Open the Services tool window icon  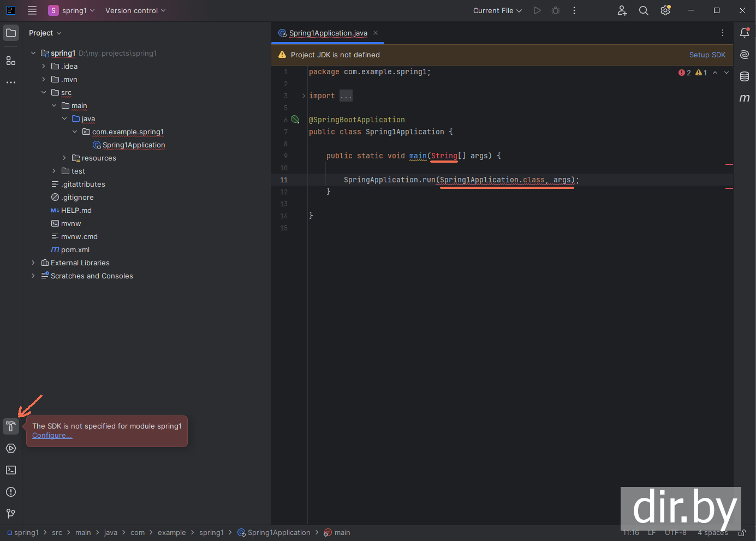tap(11, 448)
